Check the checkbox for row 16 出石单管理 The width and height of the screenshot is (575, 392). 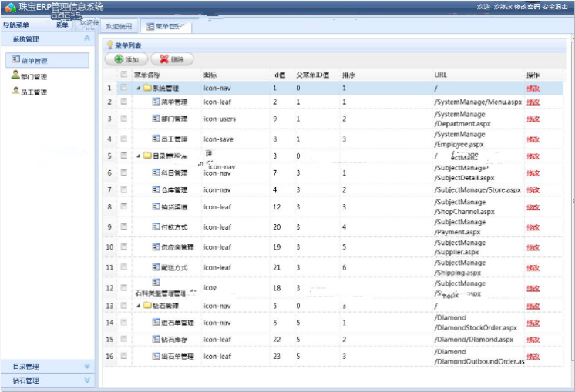[x=123, y=357]
